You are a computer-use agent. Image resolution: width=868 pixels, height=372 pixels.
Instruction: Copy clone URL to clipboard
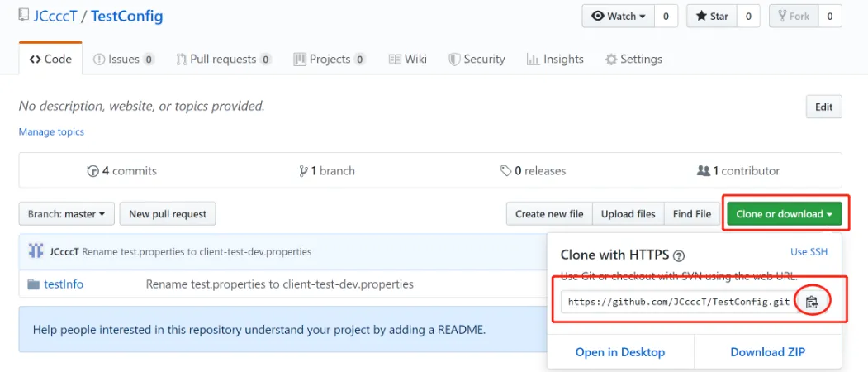812,302
